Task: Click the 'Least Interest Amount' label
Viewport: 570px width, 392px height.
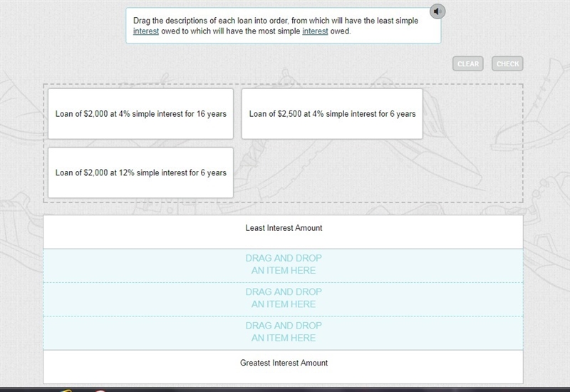Action: (x=284, y=228)
